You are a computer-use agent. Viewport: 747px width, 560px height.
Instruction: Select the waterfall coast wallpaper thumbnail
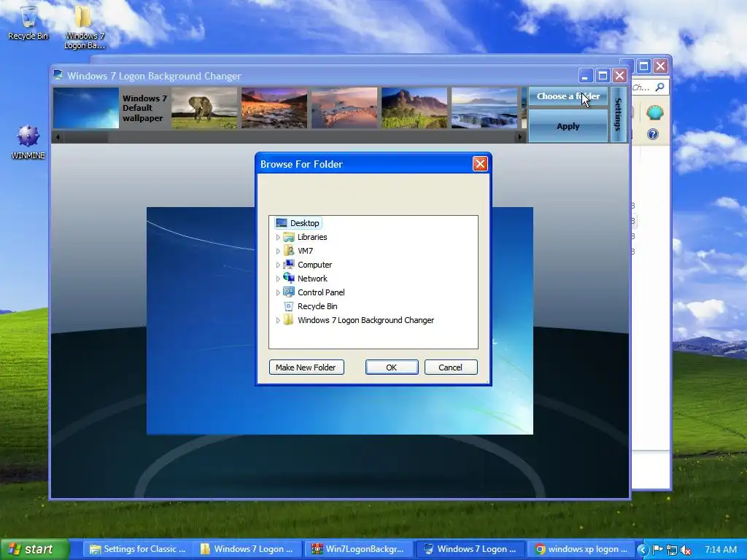(x=484, y=108)
